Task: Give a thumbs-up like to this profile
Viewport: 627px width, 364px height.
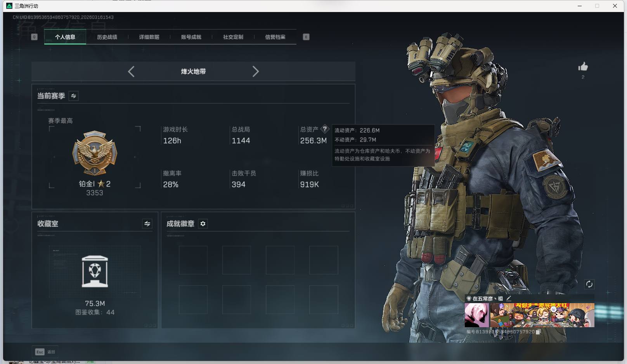Action: coord(583,67)
